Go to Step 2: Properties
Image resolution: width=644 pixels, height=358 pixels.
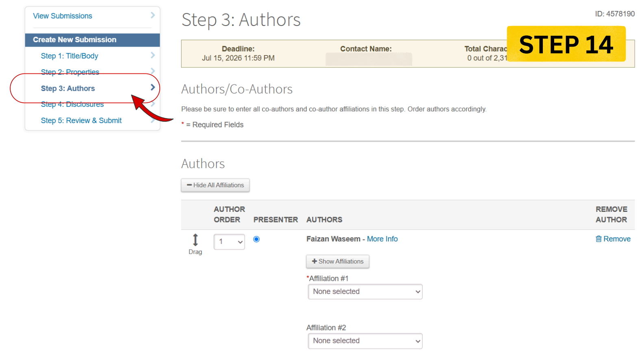[70, 72]
